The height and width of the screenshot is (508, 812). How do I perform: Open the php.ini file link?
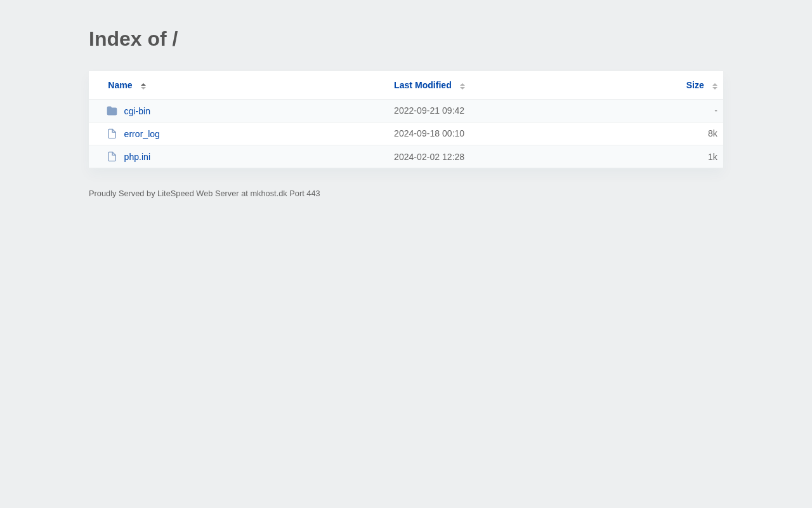pyautogui.click(x=137, y=157)
